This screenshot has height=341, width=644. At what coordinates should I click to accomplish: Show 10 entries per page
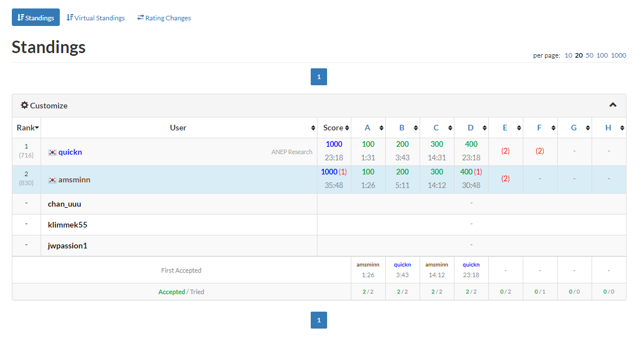click(568, 55)
